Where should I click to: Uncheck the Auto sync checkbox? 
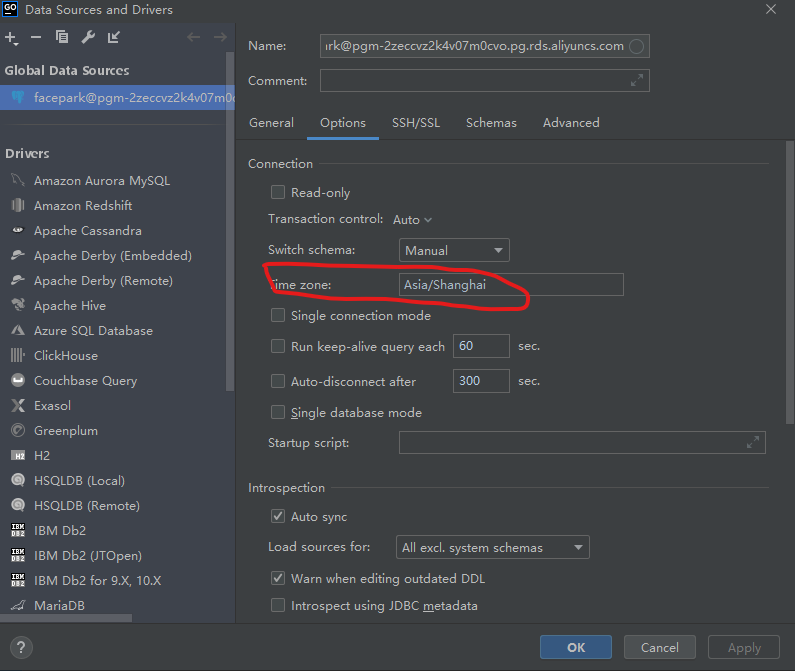coord(279,516)
